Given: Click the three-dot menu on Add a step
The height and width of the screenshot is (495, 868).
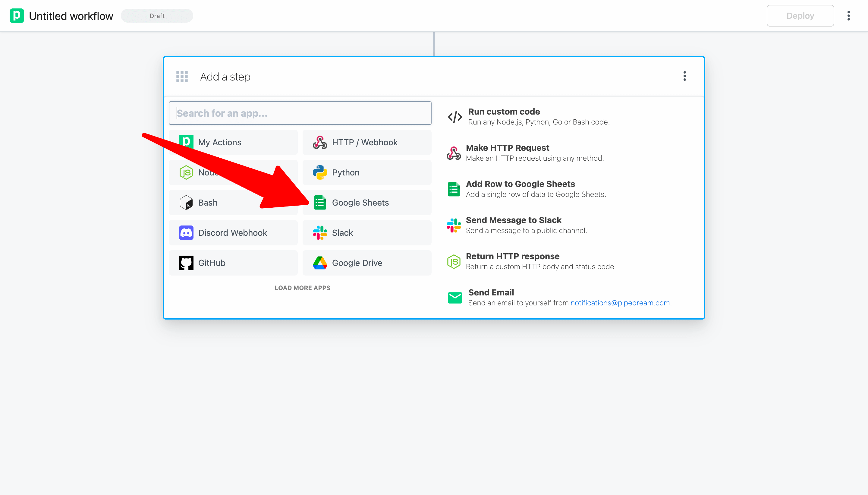Looking at the screenshot, I should click(685, 76).
